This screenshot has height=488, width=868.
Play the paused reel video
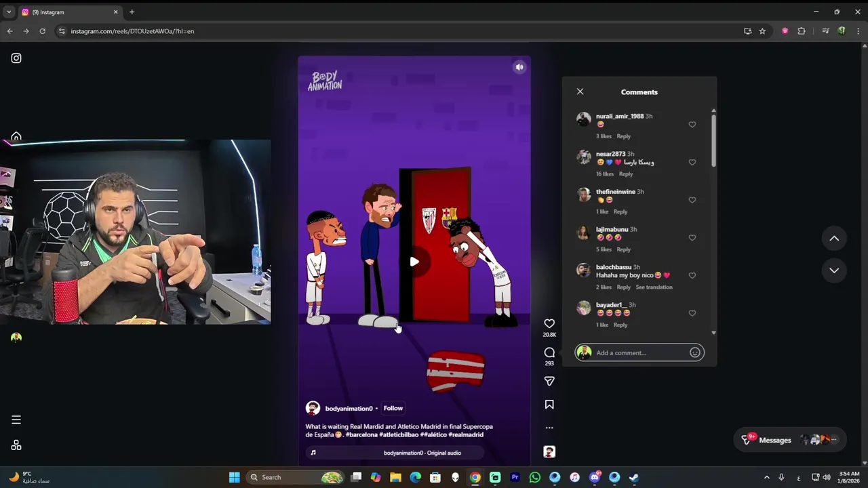414,262
